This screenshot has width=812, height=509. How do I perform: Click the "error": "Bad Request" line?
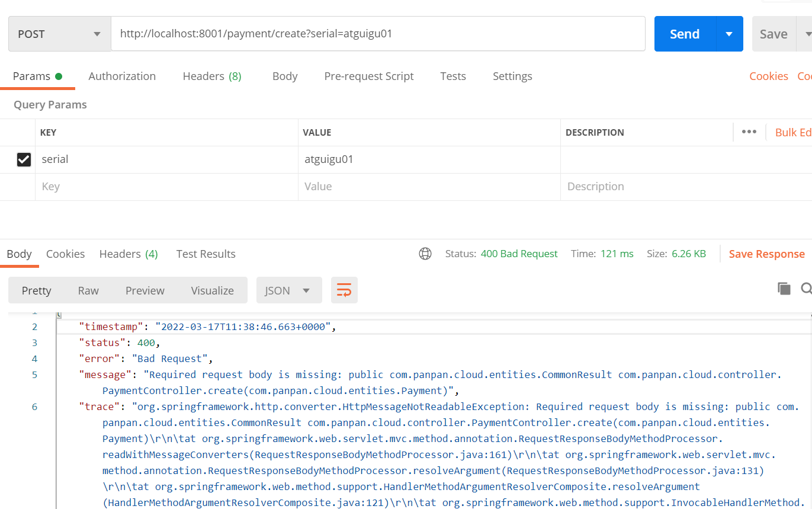(x=146, y=358)
